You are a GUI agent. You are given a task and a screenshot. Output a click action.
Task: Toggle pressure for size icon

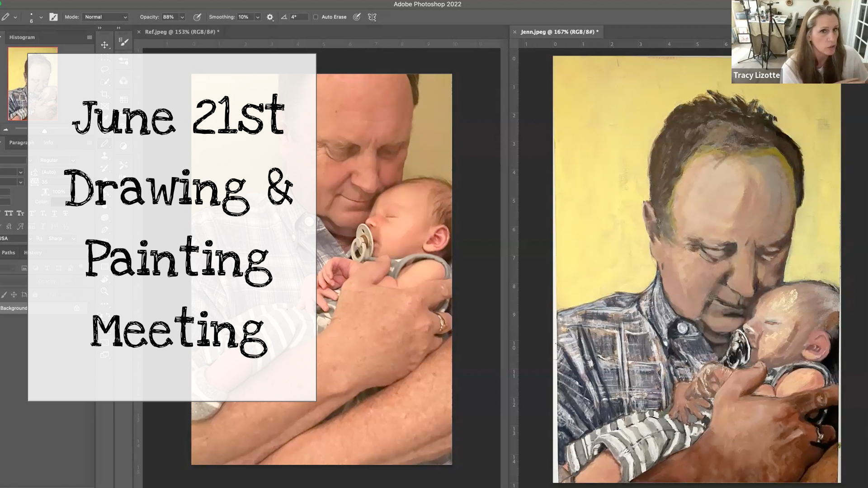click(x=357, y=17)
